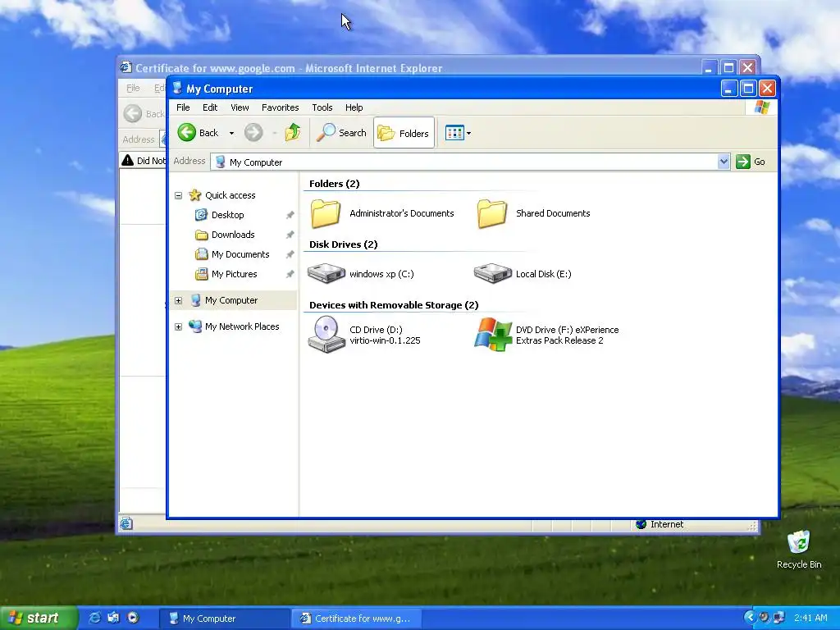Click the network connection tray icon

click(x=778, y=618)
